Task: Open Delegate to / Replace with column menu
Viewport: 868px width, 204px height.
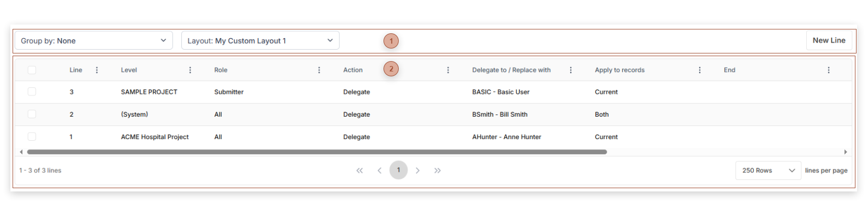Action: pyautogui.click(x=571, y=70)
